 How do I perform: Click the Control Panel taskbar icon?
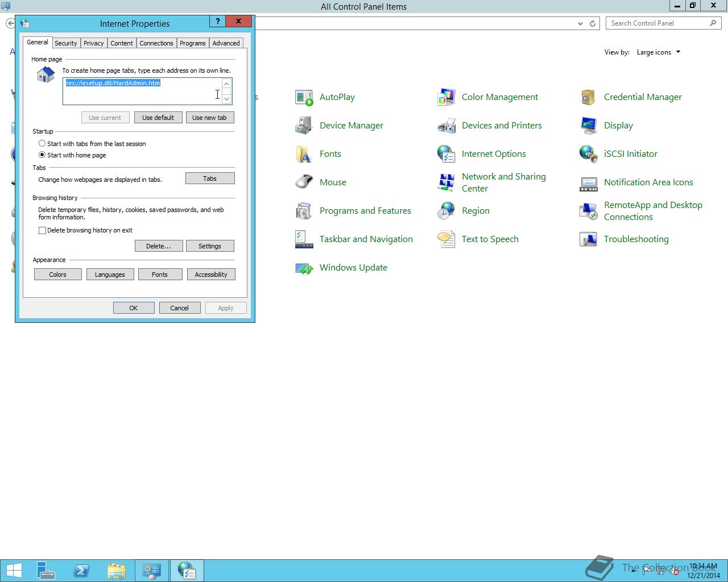152,571
